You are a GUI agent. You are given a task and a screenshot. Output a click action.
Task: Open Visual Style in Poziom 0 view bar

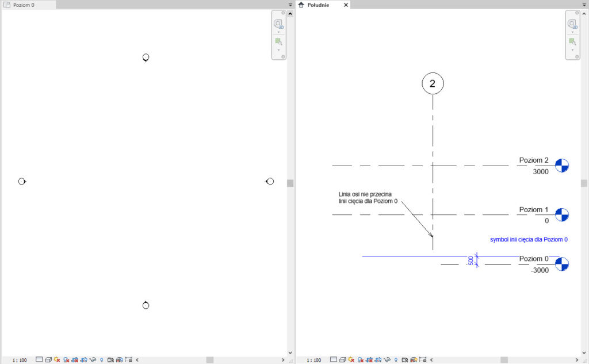48,359
